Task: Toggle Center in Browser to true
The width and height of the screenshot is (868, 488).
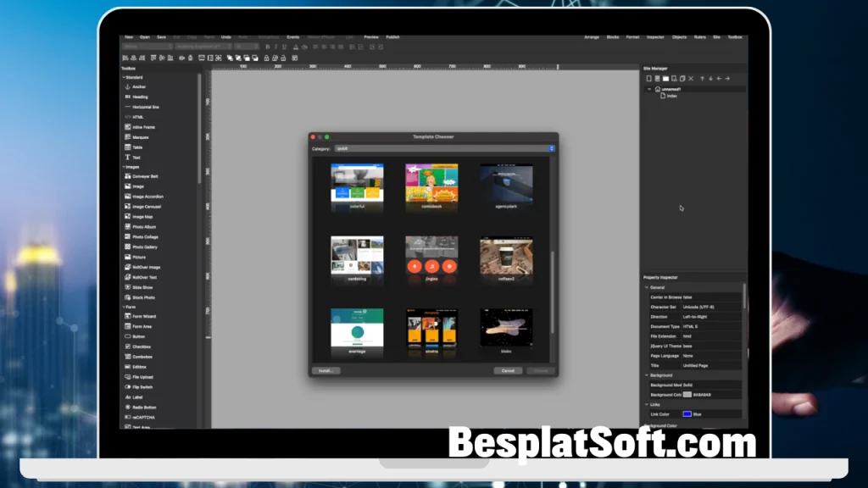Action: [x=689, y=297]
